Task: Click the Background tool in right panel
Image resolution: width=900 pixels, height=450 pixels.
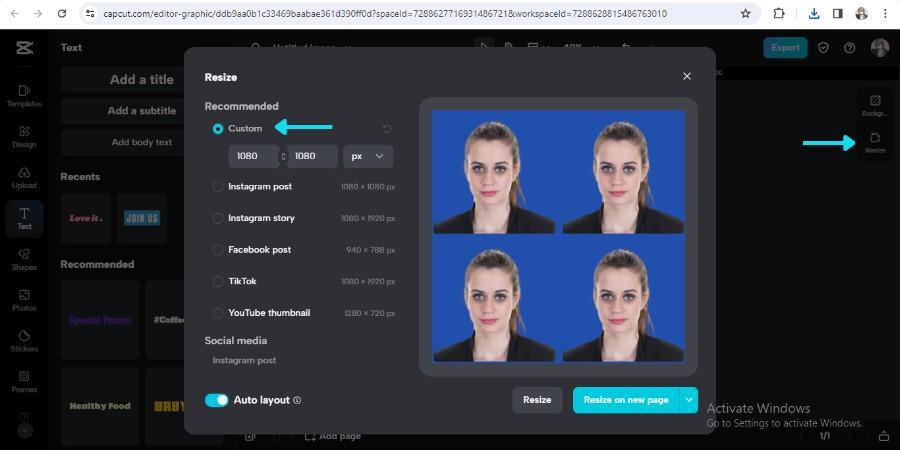Action: [x=875, y=106]
